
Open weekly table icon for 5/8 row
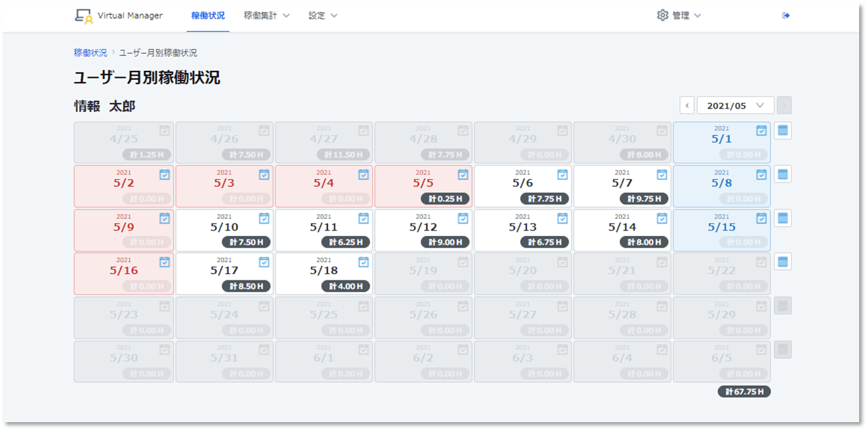coord(783,175)
